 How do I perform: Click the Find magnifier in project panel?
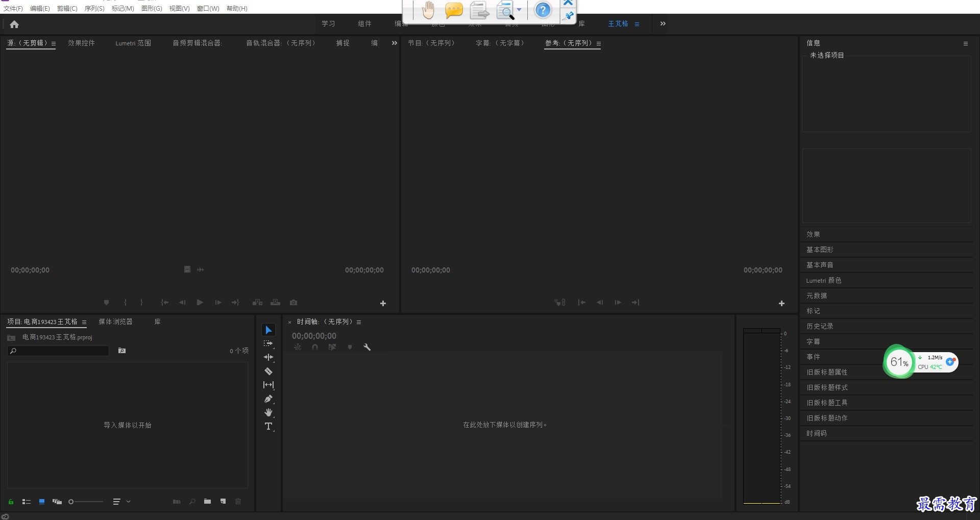pos(192,502)
